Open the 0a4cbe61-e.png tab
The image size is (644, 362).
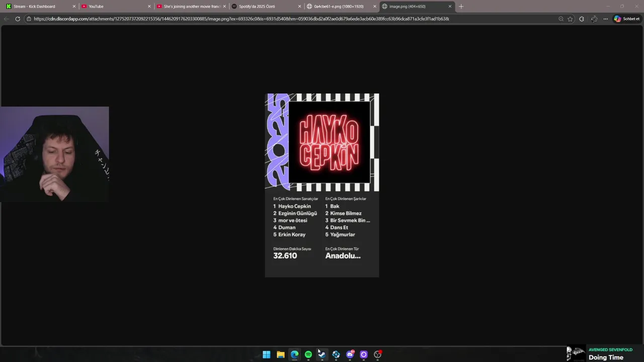[342, 7]
